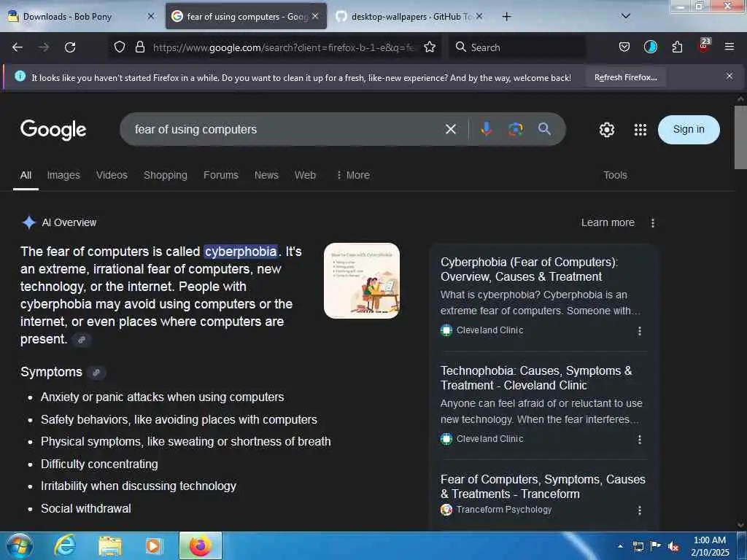Expand the More search filters menu
The width and height of the screenshot is (747, 560).
coord(353,175)
